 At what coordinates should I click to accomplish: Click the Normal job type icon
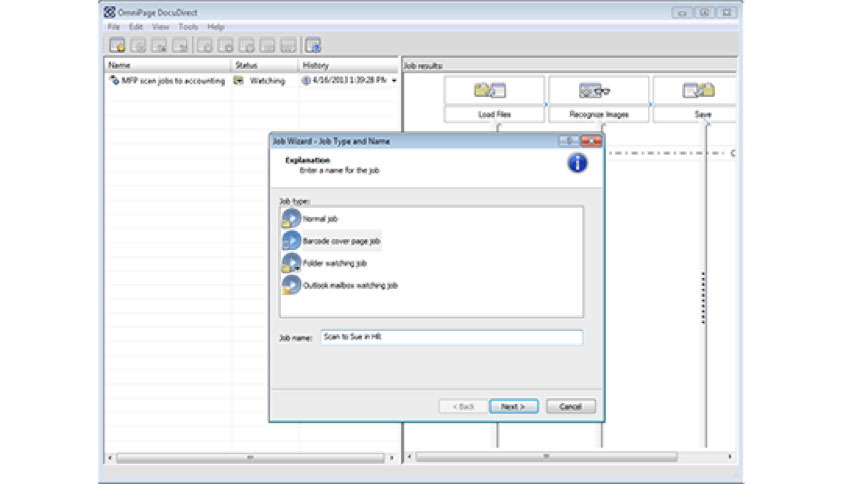click(291, 218)
